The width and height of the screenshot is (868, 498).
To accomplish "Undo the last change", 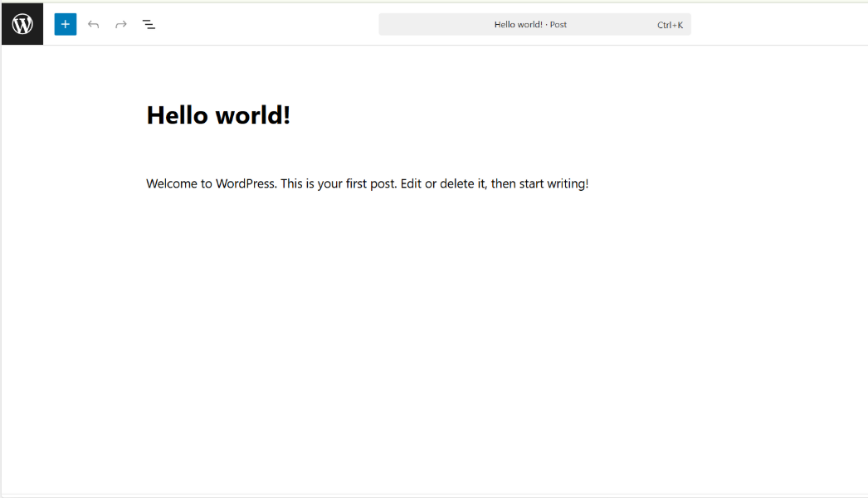I will click(93, 24).
